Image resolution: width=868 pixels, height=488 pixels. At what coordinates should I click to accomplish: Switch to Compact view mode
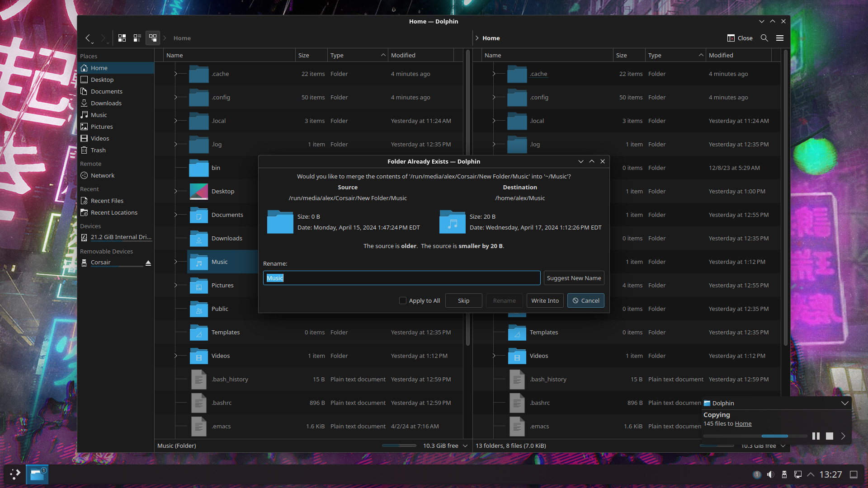(137, 38)
